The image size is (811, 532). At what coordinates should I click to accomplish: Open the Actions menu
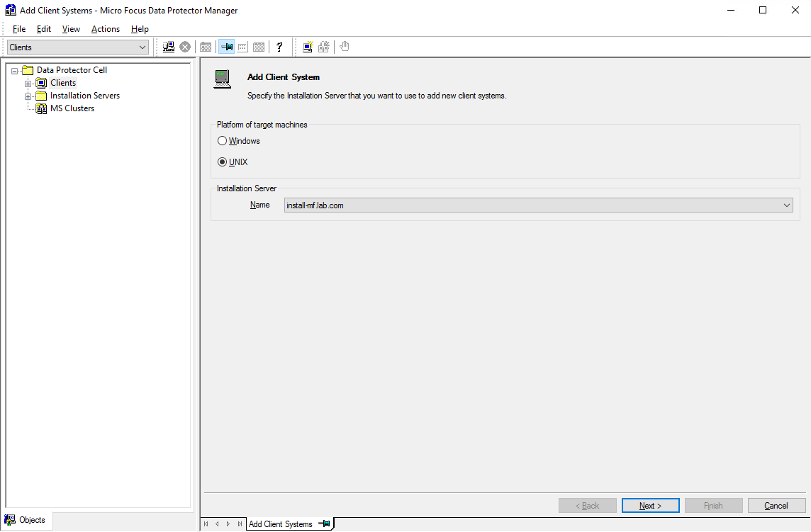point(106,29)
